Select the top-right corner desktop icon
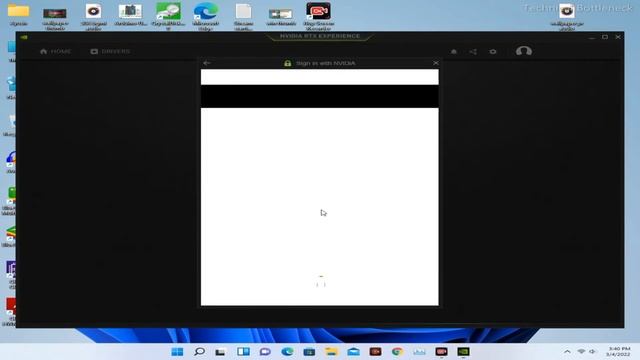This screenshot has width=640, height=360. [567, 16]
